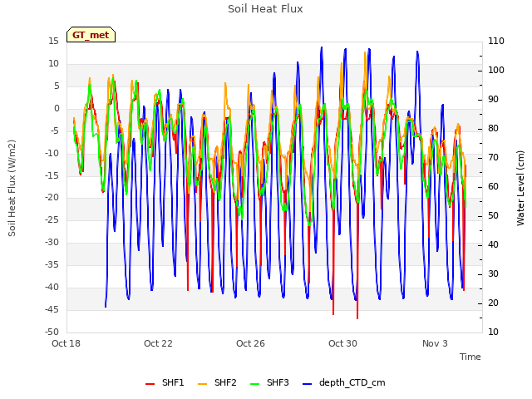
Task: Click the 15 left-axis tick label
Action: coord(53,41)
